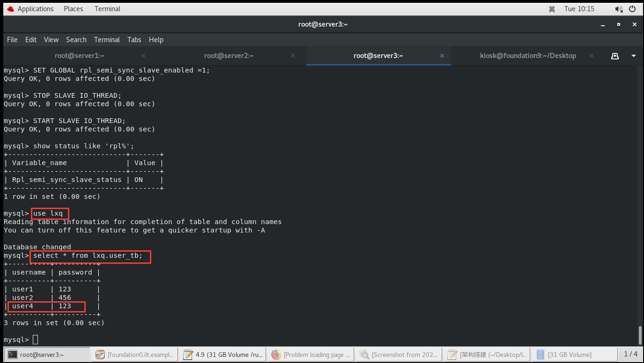Click the muted volume icon in the top bar
The image size is (644, 363).
619,8
